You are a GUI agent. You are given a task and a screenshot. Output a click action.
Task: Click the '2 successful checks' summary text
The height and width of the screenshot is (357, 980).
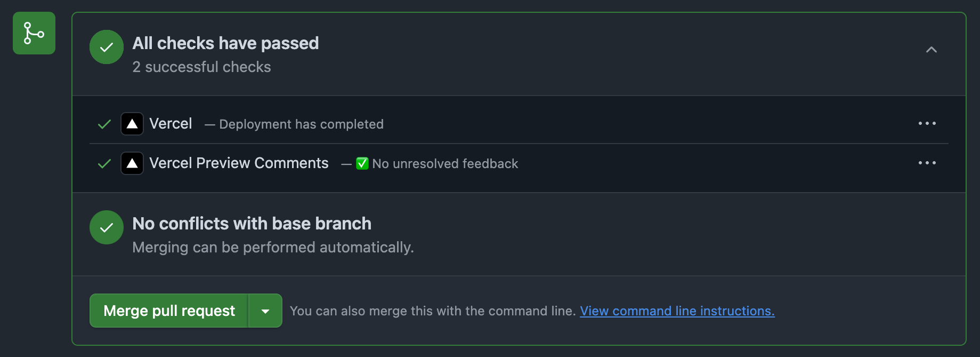(201, 67)
